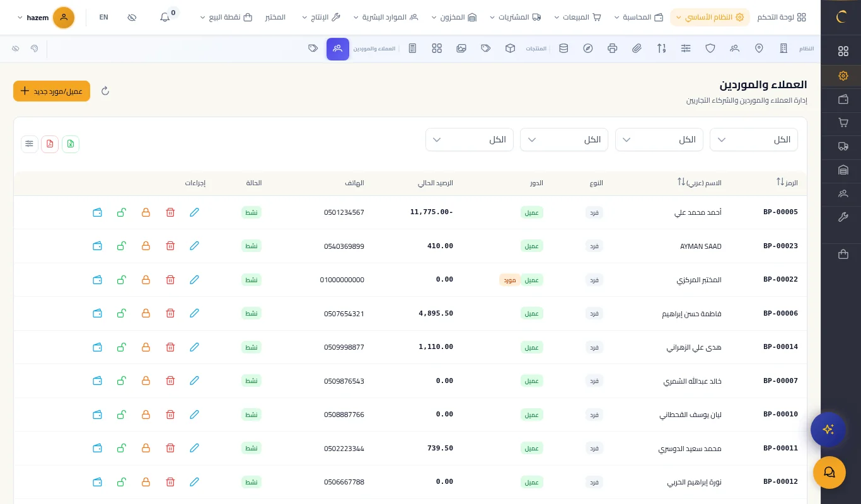
Task: Open the theme palette icon in sub-toolbar
Action: pos(34,49)
